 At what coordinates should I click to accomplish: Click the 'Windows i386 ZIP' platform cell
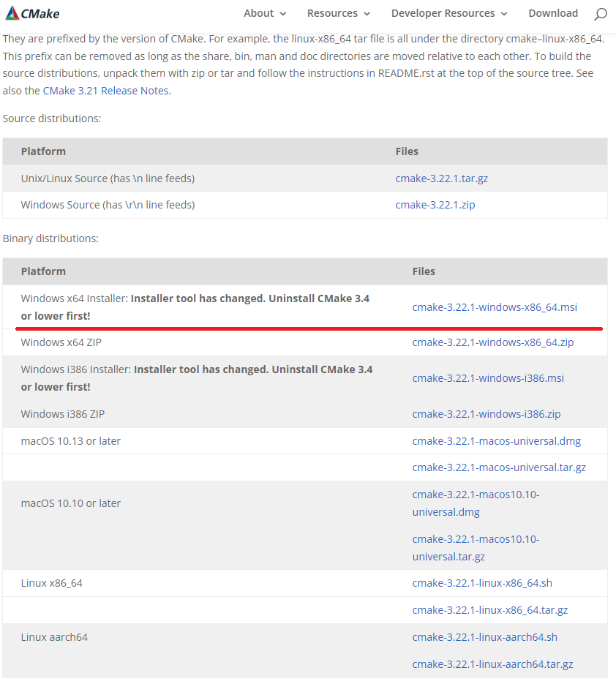tap(63, 414)
